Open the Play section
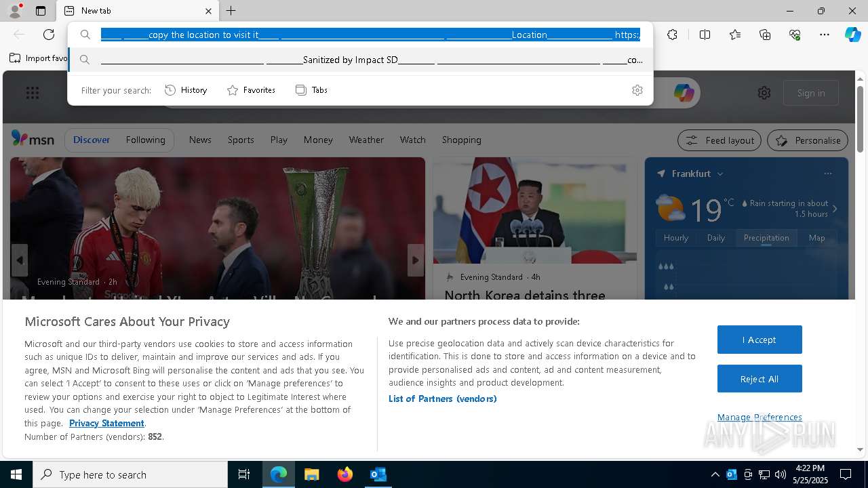This screenshot has height=488, width=868. [279, 140]
